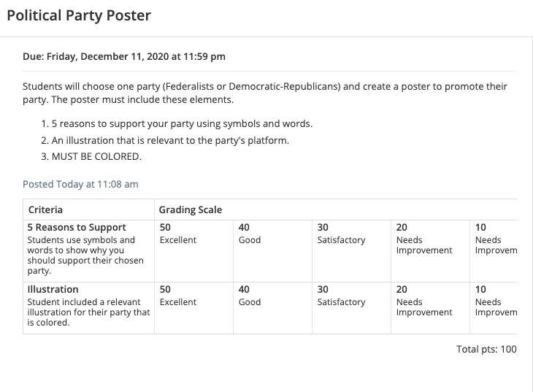
Task: Click the Total pts: 100 label
Action: point(486,349)
